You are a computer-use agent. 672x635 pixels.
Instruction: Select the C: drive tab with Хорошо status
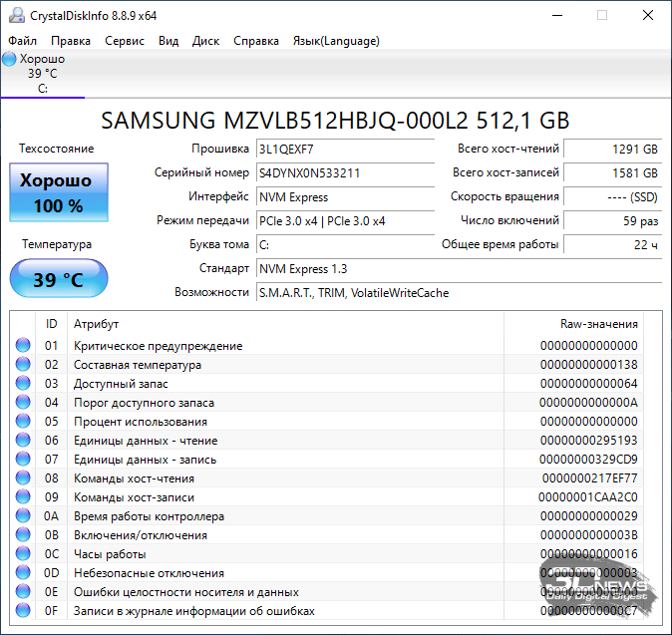[43, 74]
